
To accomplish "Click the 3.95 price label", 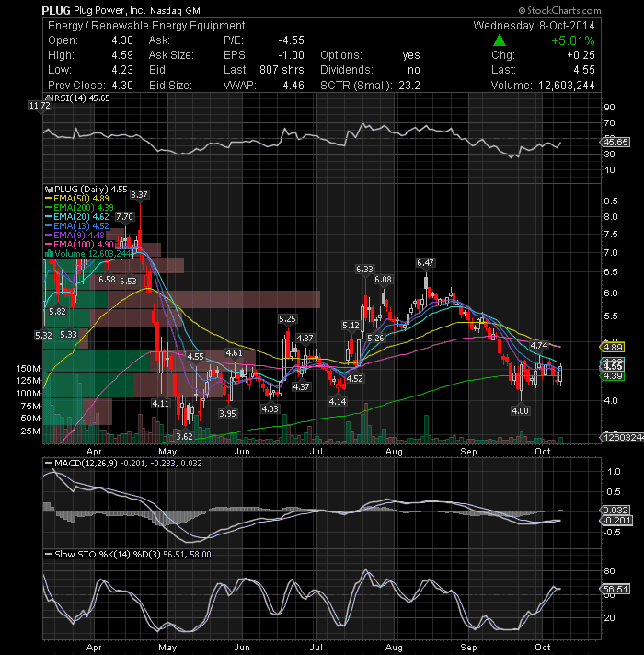I will click(227, 414).
